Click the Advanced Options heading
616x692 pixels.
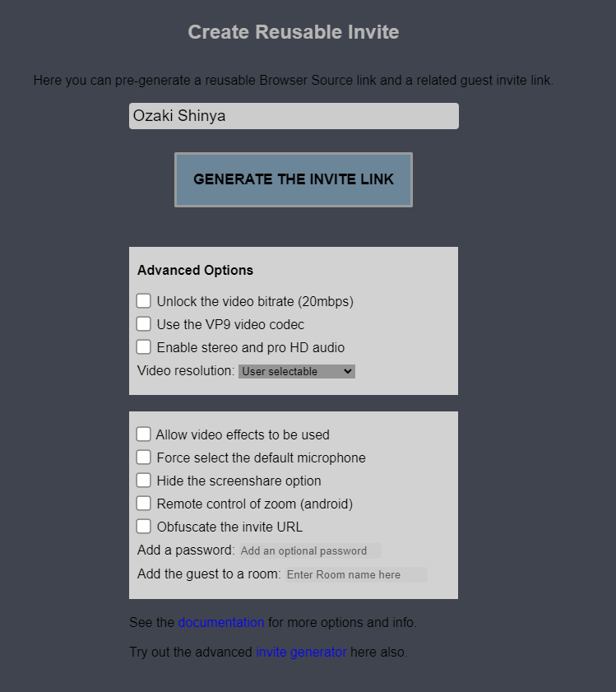195,270
